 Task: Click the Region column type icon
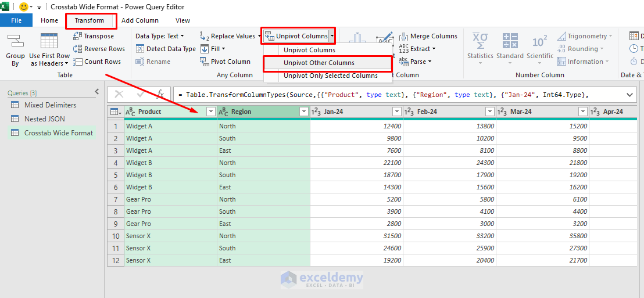223,112
